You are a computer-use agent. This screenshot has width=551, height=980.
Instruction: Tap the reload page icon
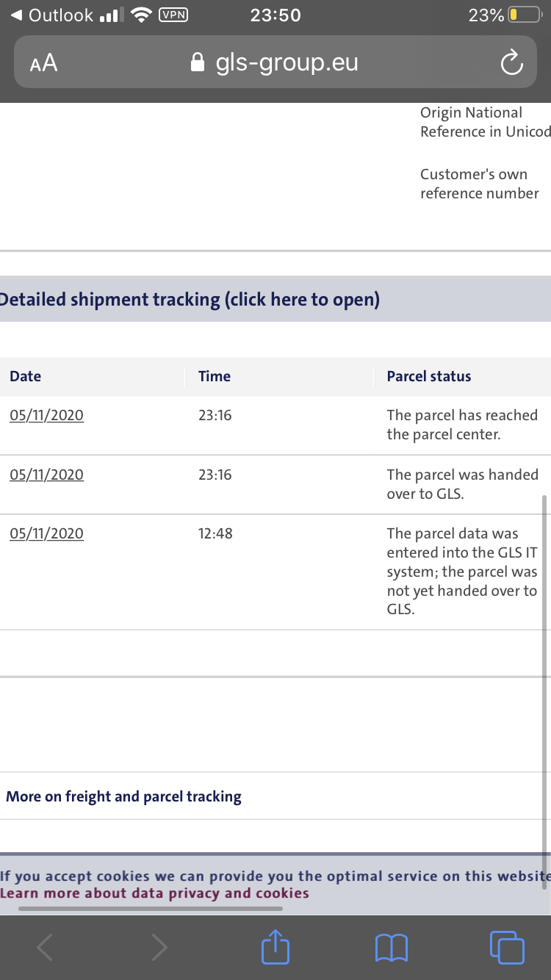pos(511,63)
